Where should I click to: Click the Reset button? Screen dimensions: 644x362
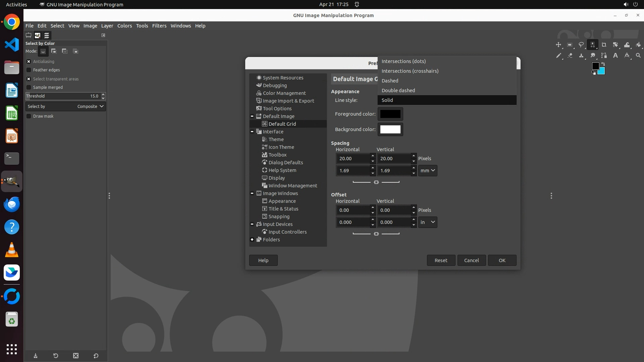click(441, 260)
